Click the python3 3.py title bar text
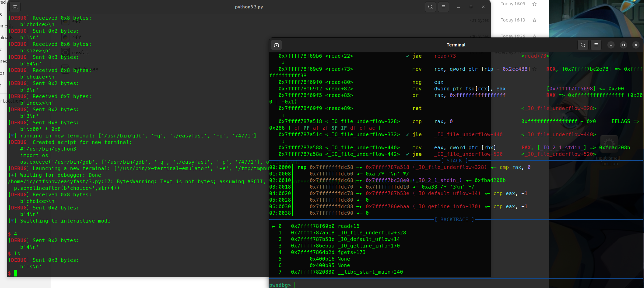 (249, 7)
